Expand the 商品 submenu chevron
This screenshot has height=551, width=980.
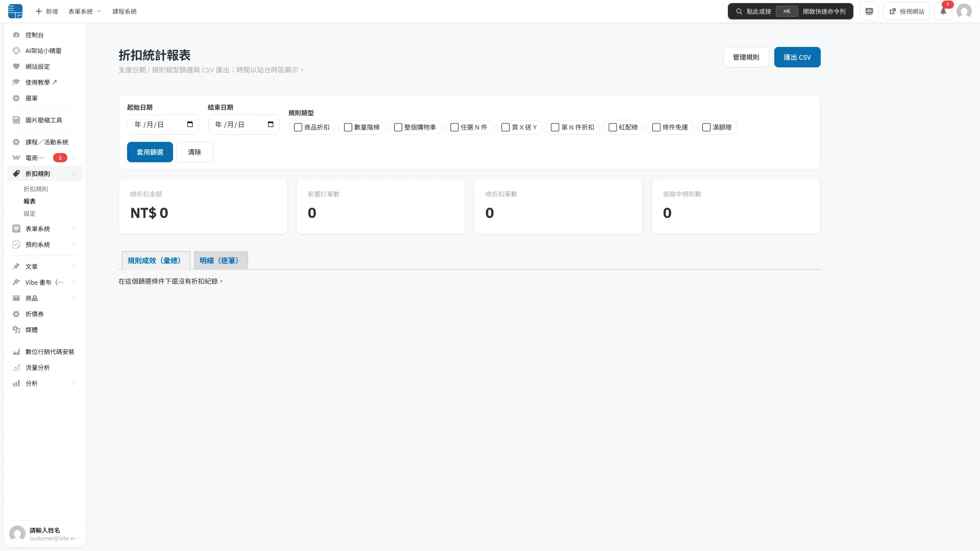(73, 298)
